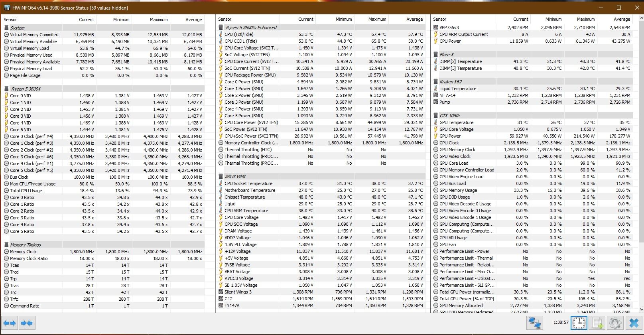Close sensor status with the blue X
The width and height of the screenshot is (644, 335).
coord(634,323)
